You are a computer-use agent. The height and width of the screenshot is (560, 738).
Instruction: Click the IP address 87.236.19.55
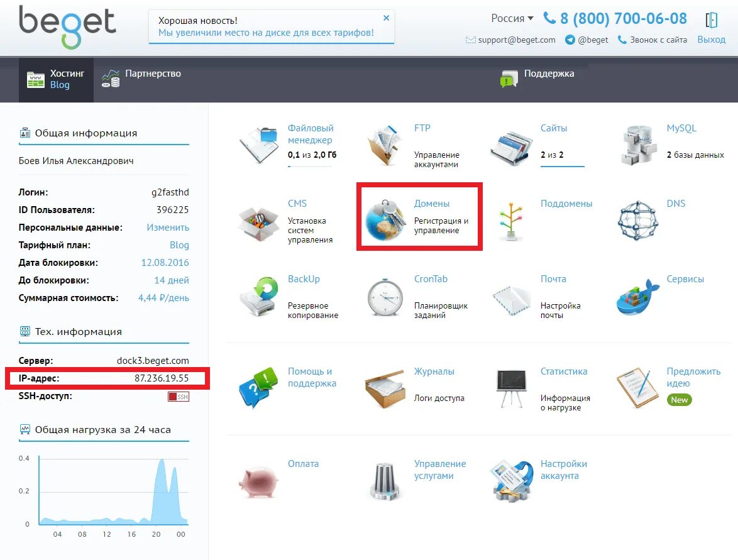162,378
